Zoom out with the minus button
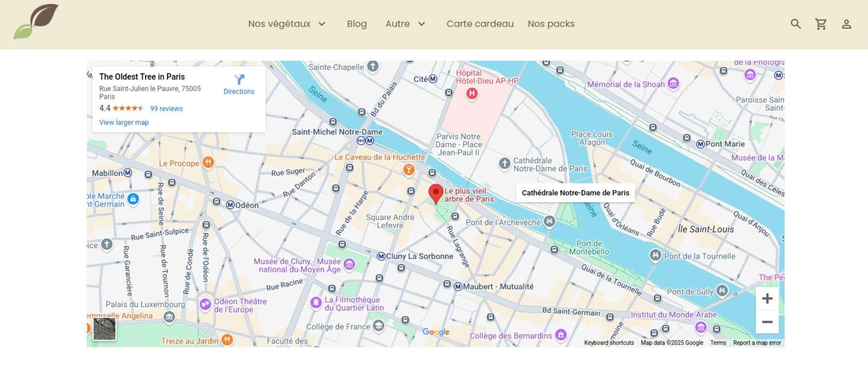The height and width of the screenshot is (368, 868). [x=767, y=322]
